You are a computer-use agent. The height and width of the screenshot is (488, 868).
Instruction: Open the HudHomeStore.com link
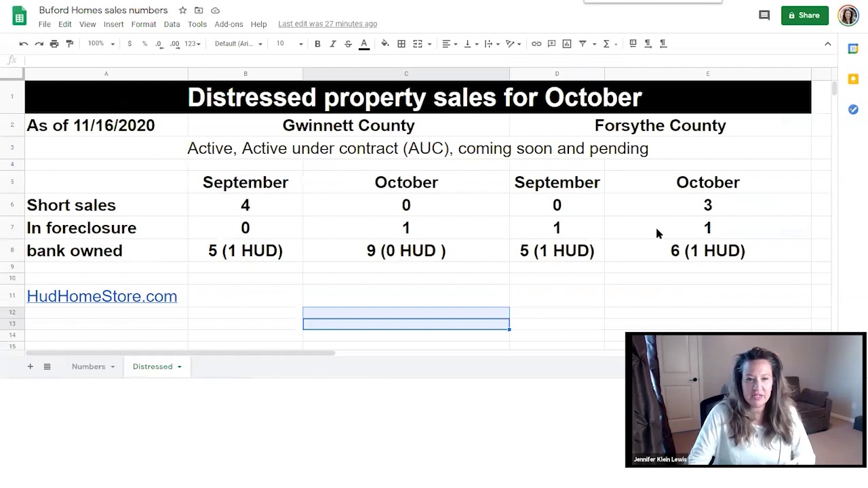[102, 296]
